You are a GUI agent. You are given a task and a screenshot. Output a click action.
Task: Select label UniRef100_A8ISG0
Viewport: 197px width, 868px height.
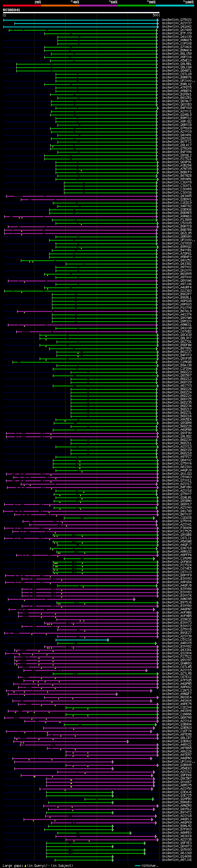(x=177, y=467)
